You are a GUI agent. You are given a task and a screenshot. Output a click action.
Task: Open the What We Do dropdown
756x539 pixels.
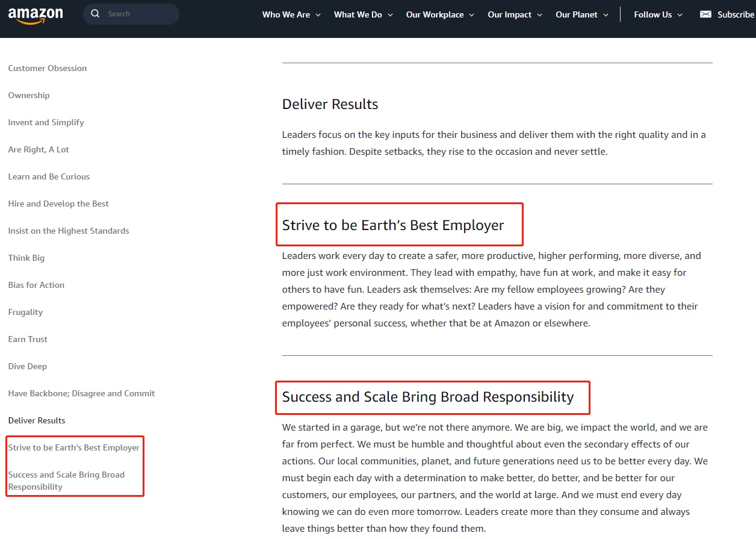click(x=363, y=14)
